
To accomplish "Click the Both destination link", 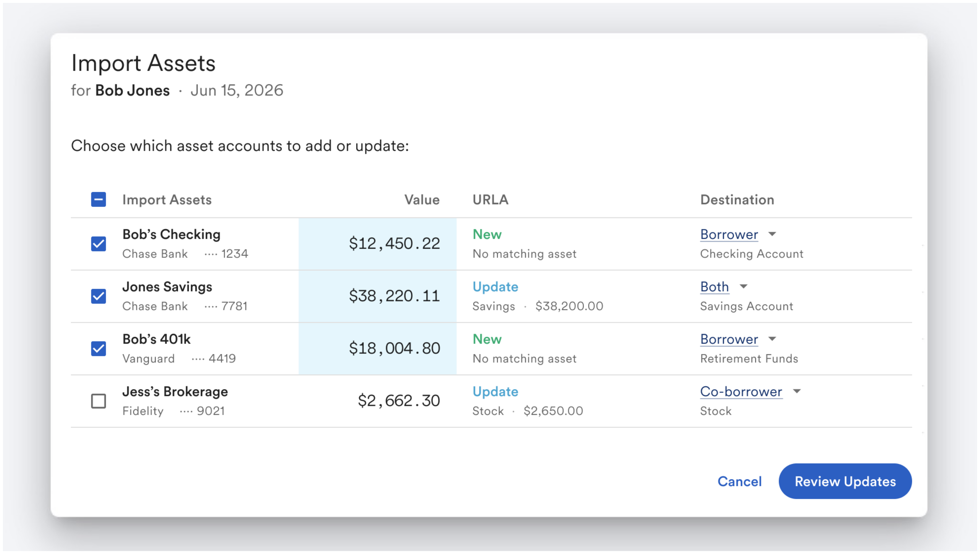I will tap(714, 287).
